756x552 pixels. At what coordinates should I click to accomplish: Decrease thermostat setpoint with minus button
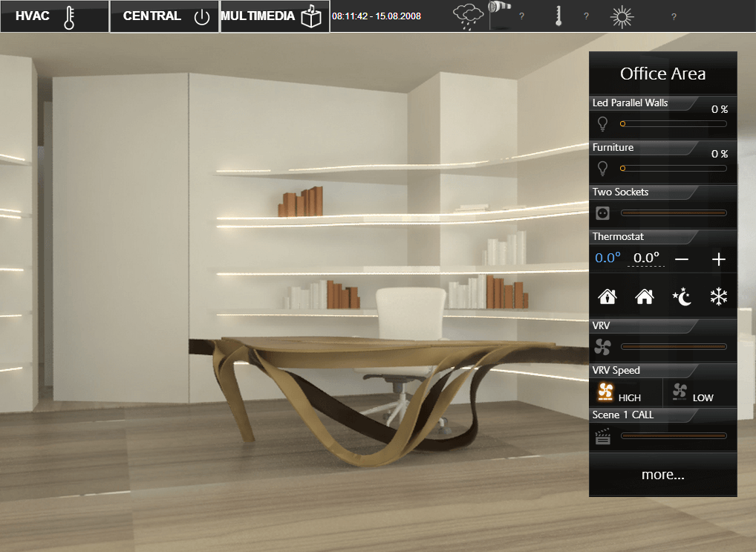pyautogui.click(x=681, y=259)
